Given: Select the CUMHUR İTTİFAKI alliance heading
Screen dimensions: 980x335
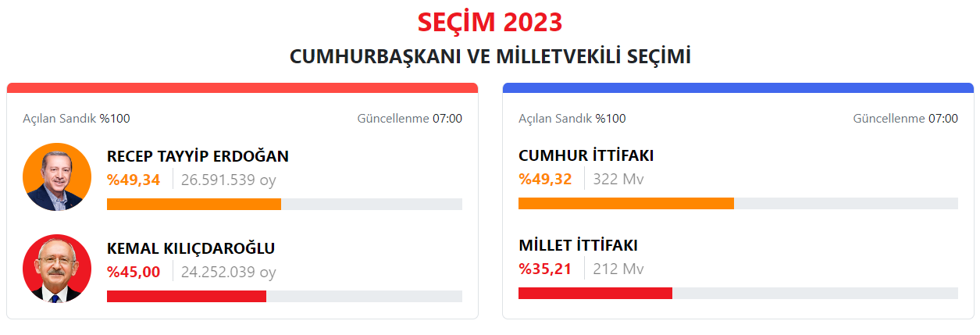Looking at the screenshot, I should tap(586, 155).
